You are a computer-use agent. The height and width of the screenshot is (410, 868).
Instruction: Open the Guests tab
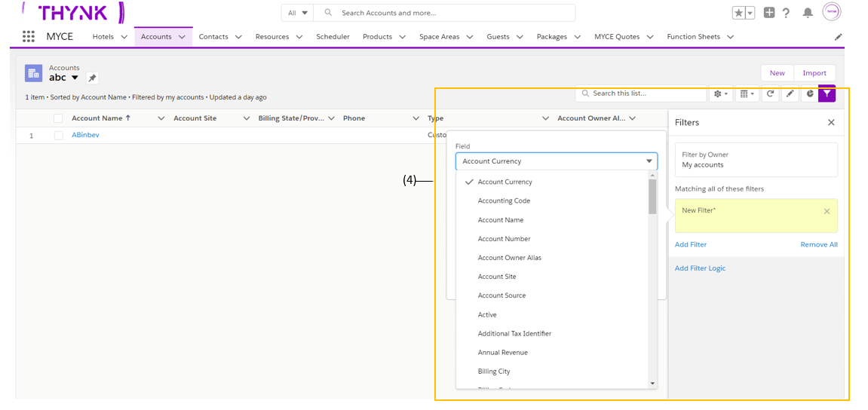click(498, 37)
